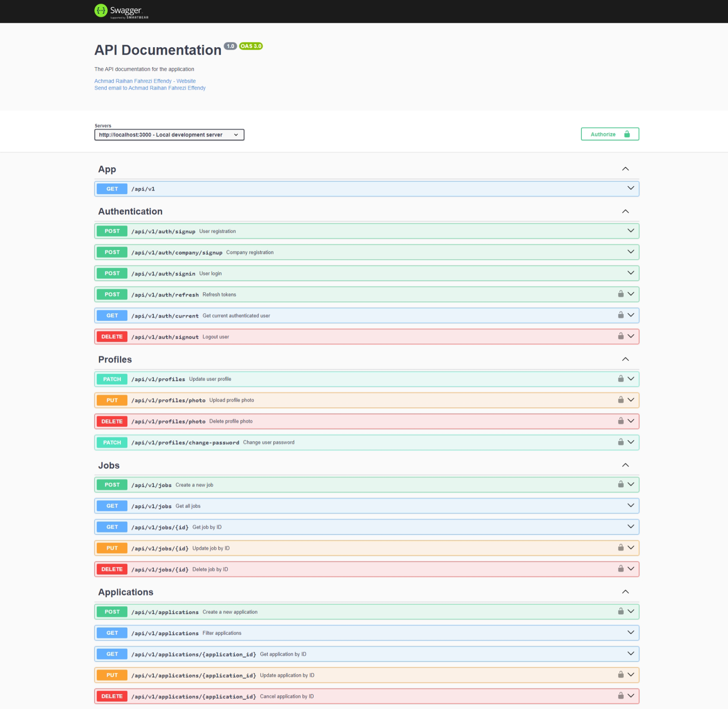Click '/api/v1/profiles/change-password' path text

tap(185, 443)
